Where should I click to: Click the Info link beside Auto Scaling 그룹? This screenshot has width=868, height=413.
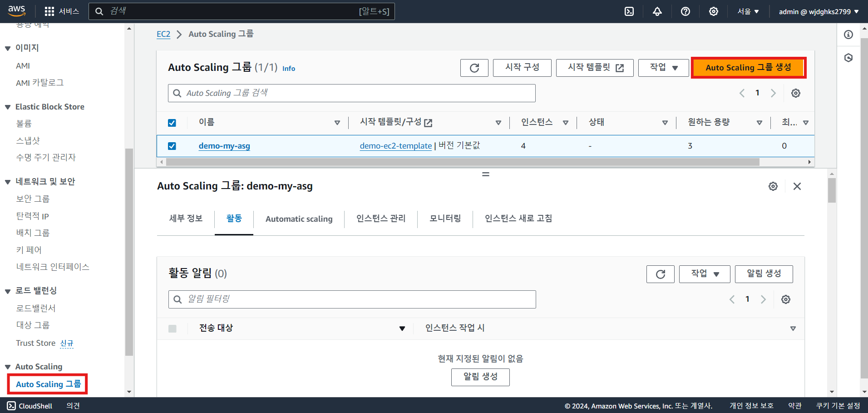[289, 69]
